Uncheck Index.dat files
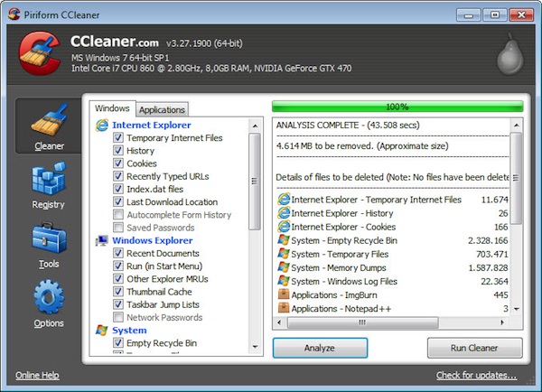The width and height of the screenshot is (542, 392). click(x=118, y=189)
